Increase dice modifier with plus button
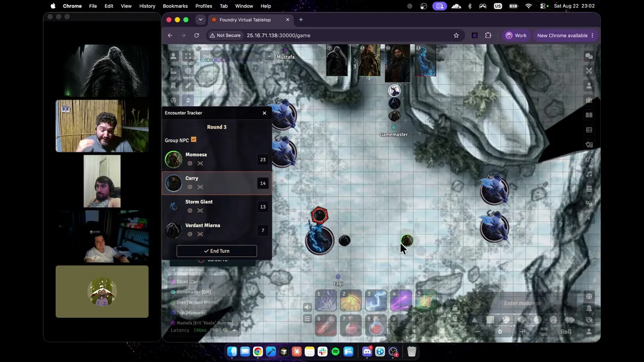644x362 pixels. point(522,332)
